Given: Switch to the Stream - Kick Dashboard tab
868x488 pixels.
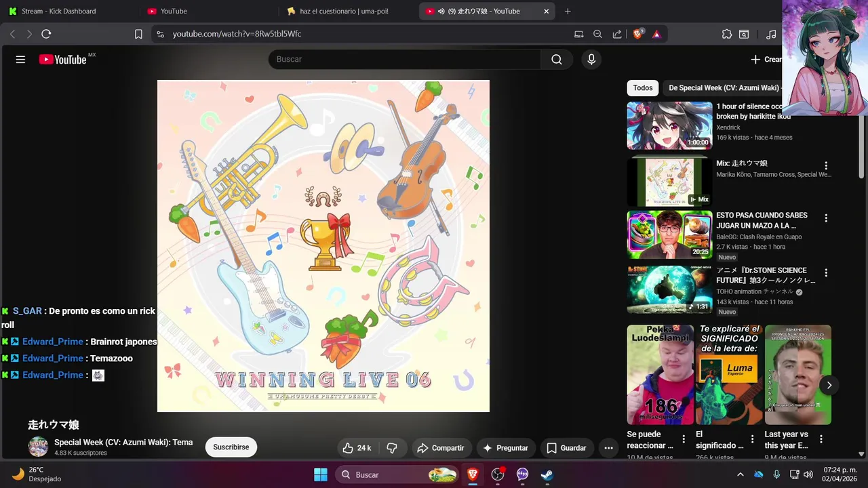Looking at the screenshot, I should (x=68, y=11).
